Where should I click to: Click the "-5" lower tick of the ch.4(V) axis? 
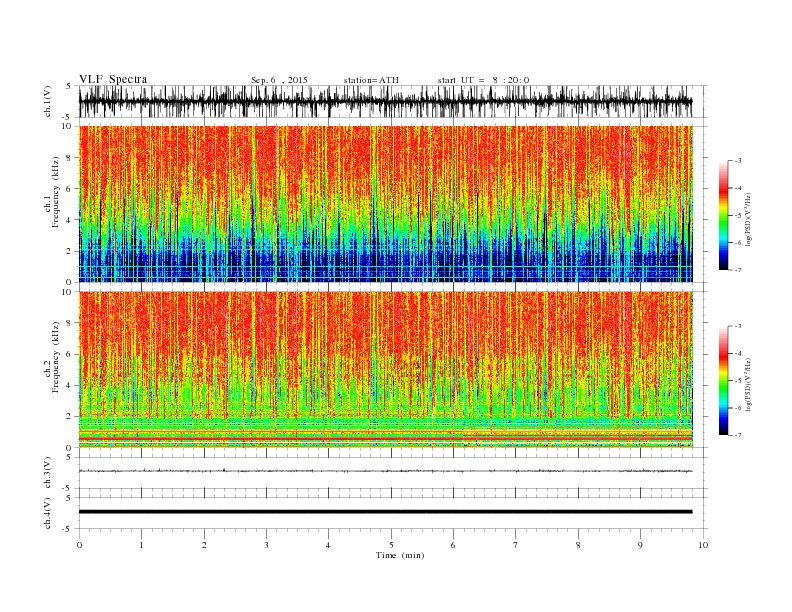[x=67, y=529]
